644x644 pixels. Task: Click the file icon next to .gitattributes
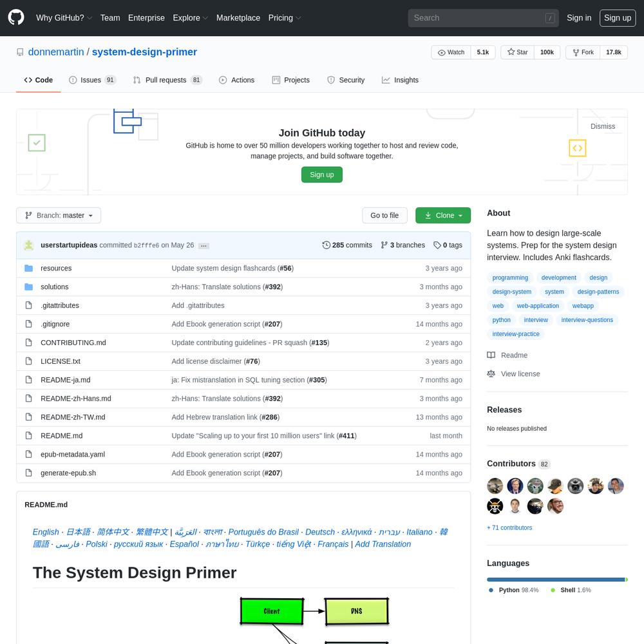click(28, 305)
